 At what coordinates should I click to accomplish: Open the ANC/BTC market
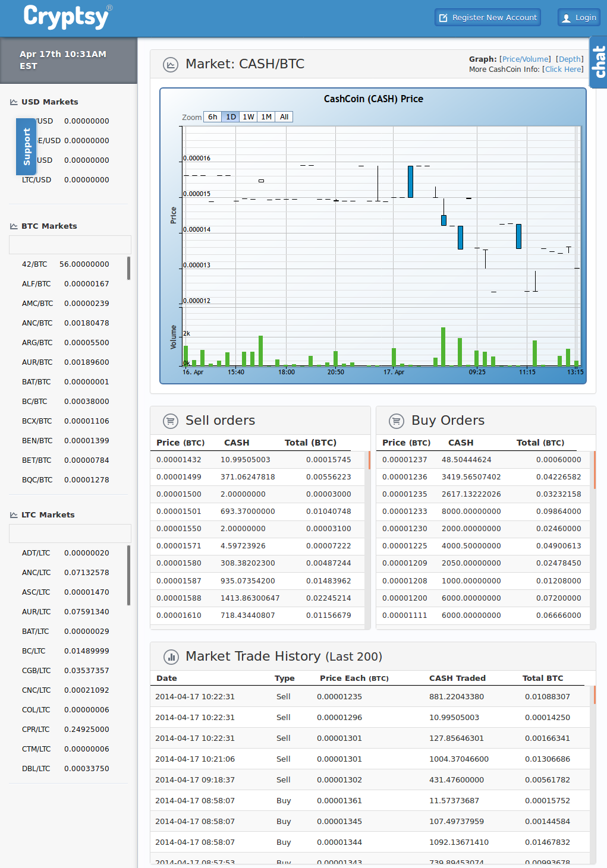pos(65,323)
